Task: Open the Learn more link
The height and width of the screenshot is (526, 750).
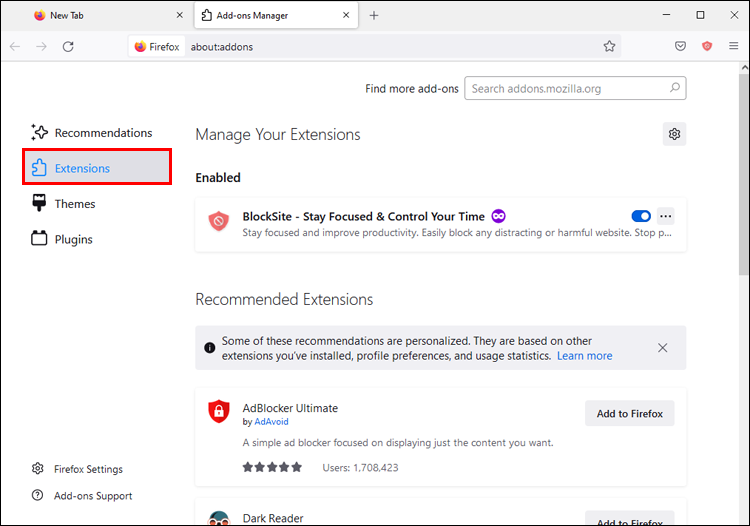Action: 584,356
